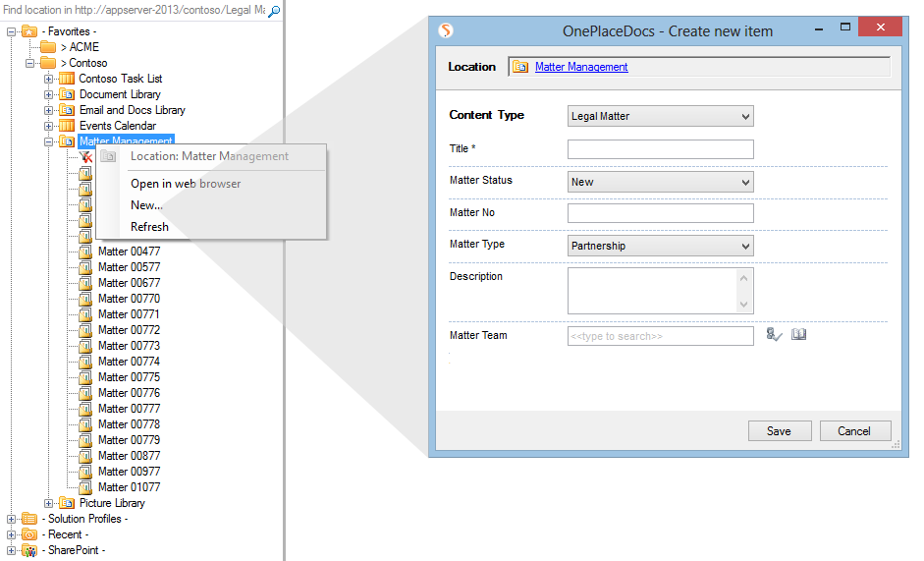Viewport: 924px width, 561px height.
Task: Select Open in web browser menu entry
Action: click(x=186, y=184)
